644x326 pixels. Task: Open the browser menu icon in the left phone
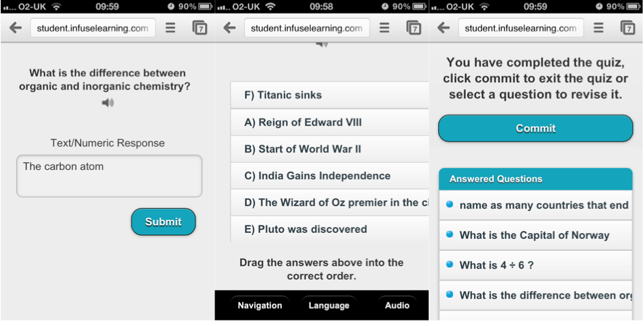(x=170, y=28)
